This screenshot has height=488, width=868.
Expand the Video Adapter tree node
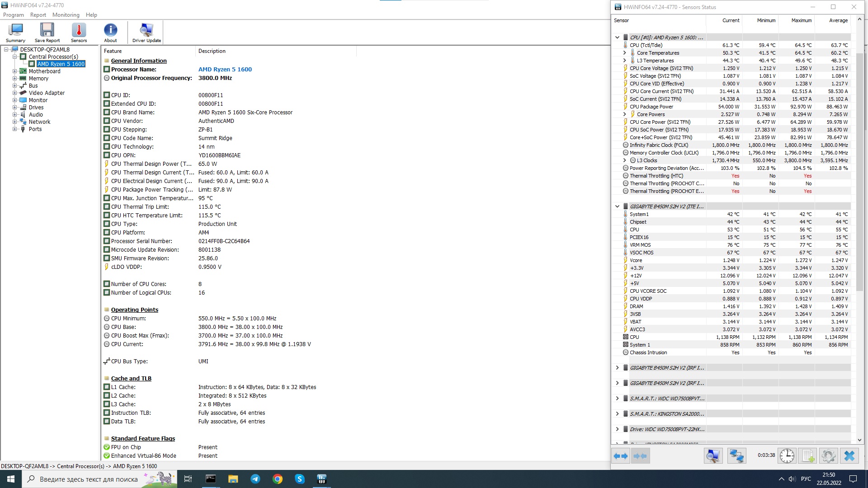pos(14,93)
